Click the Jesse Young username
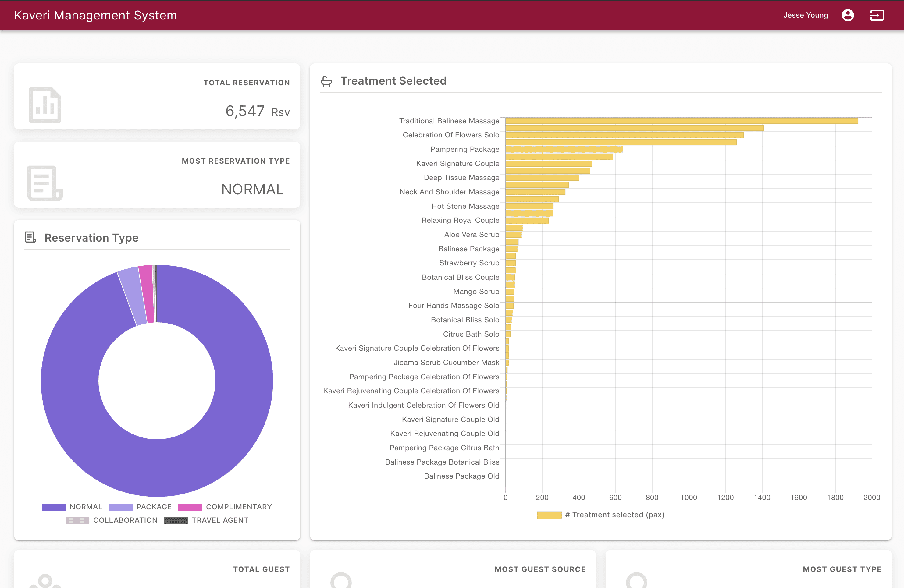Viewport: 904px width, 588px height. click(805, 15)
